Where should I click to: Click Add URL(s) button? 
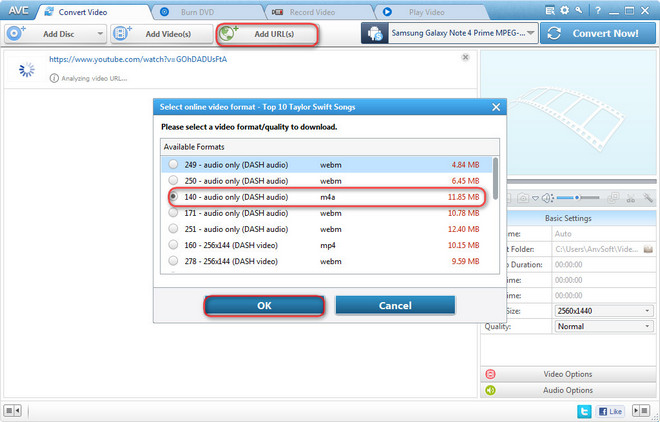(x=268, y=34)
